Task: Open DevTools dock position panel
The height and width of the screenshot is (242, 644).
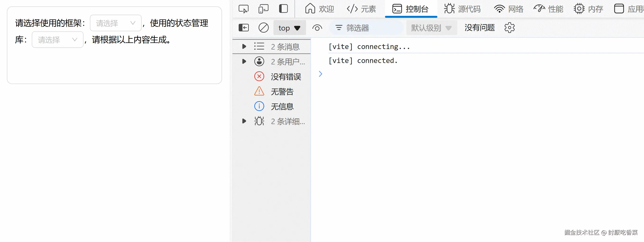Action: point(283,9)
